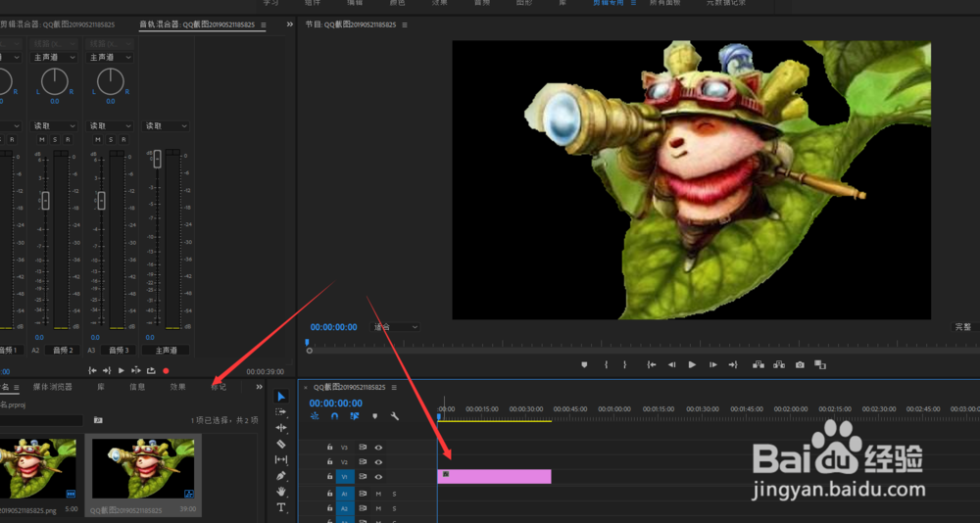980x523 pixels.
Task: Solo the A1 timeline track
Action: 394,494
